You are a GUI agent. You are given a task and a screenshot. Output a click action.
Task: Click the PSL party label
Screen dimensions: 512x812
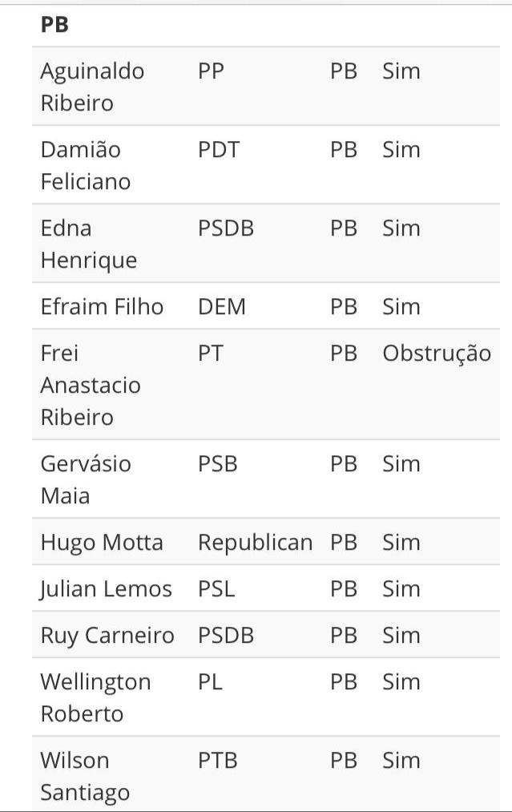216,589
